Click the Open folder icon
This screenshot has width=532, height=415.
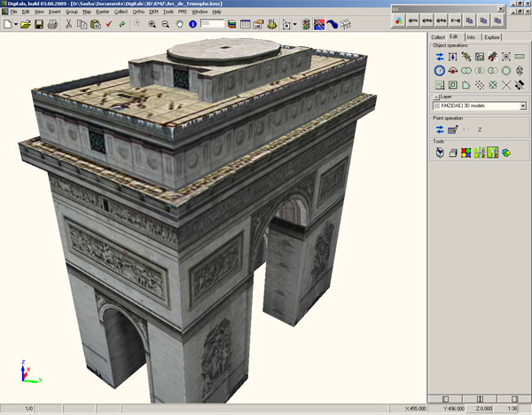pos(26,25)
